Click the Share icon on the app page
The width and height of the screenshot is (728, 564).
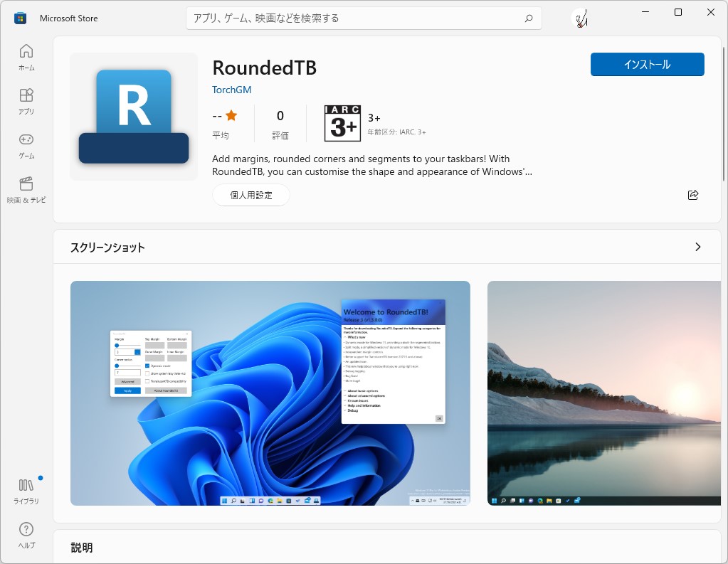click(693, 194)
